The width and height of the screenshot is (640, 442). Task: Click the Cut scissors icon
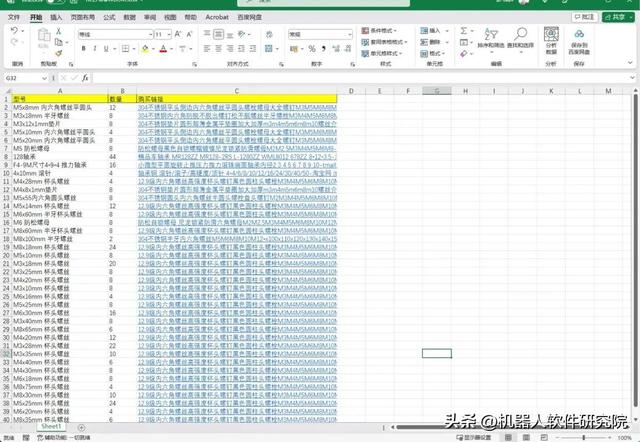58,31
